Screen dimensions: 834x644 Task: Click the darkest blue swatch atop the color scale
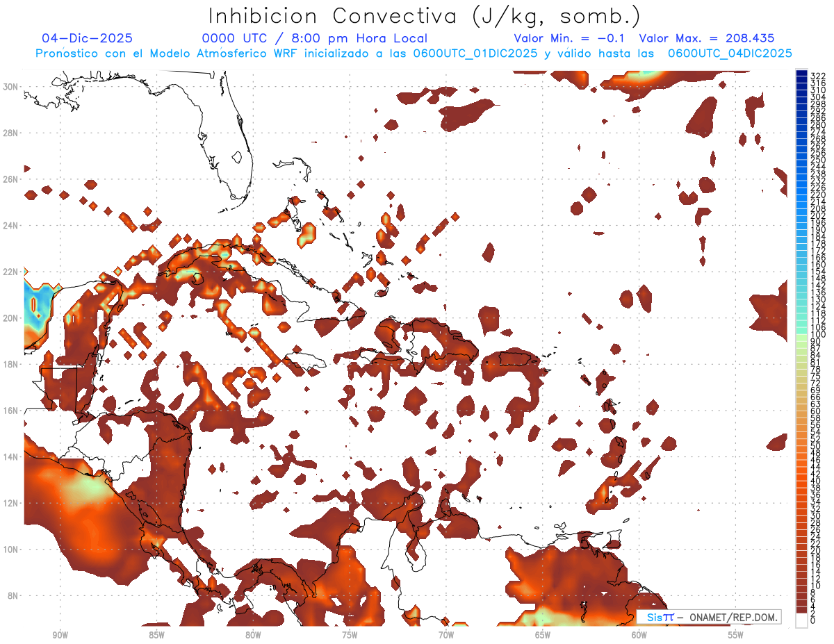[801, 73]
